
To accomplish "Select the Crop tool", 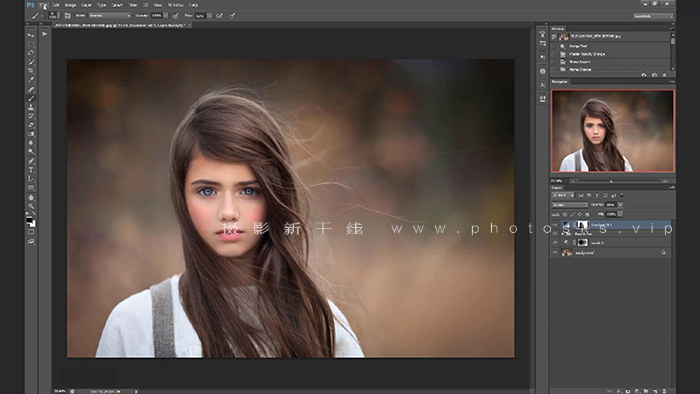I will click(x=31, y=71).
